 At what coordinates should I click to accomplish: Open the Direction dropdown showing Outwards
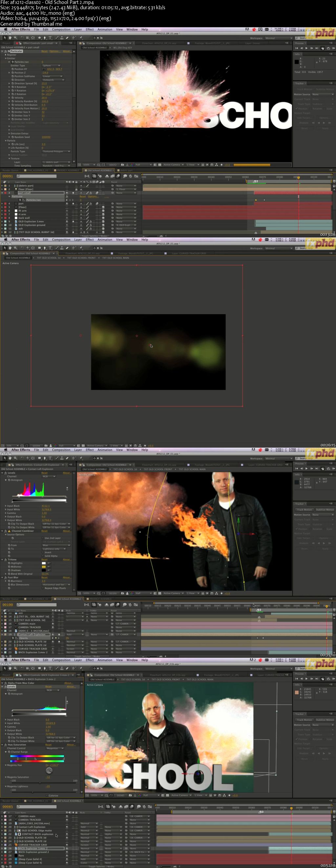[x=52, y=80]
